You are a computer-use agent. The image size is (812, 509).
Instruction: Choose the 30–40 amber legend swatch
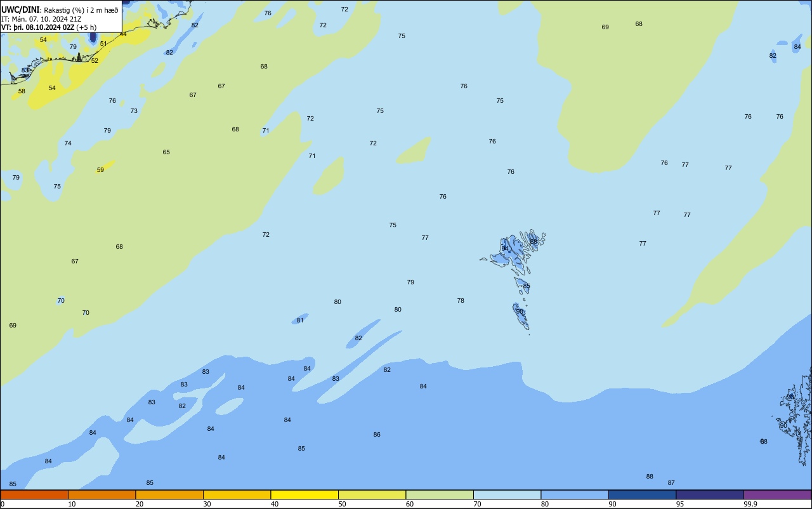point(237,494)
